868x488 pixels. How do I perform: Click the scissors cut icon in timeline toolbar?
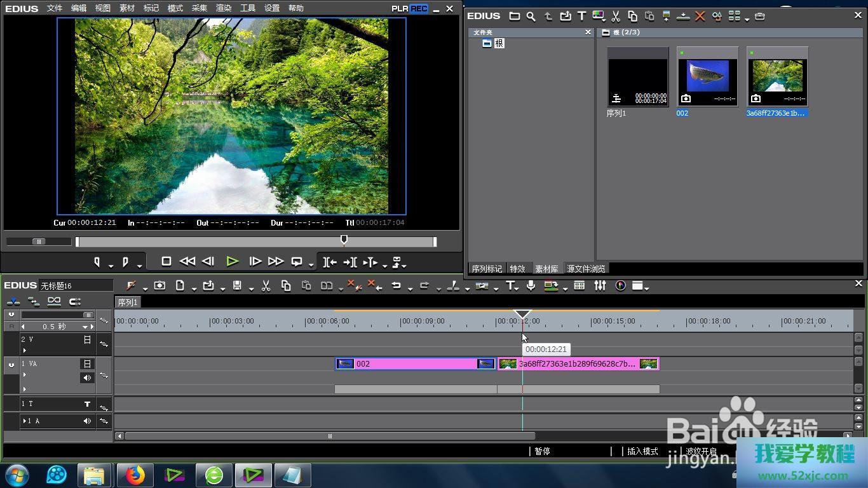click(x=266, y=286)
